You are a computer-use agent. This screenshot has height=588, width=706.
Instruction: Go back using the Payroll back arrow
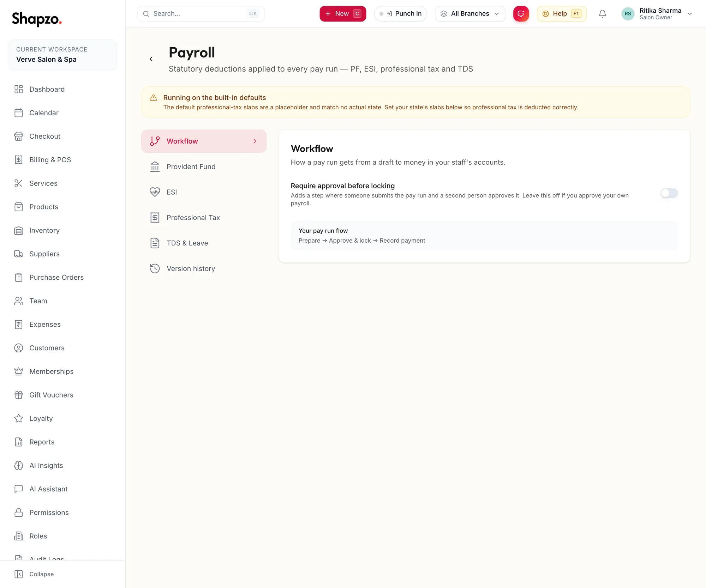151,59
